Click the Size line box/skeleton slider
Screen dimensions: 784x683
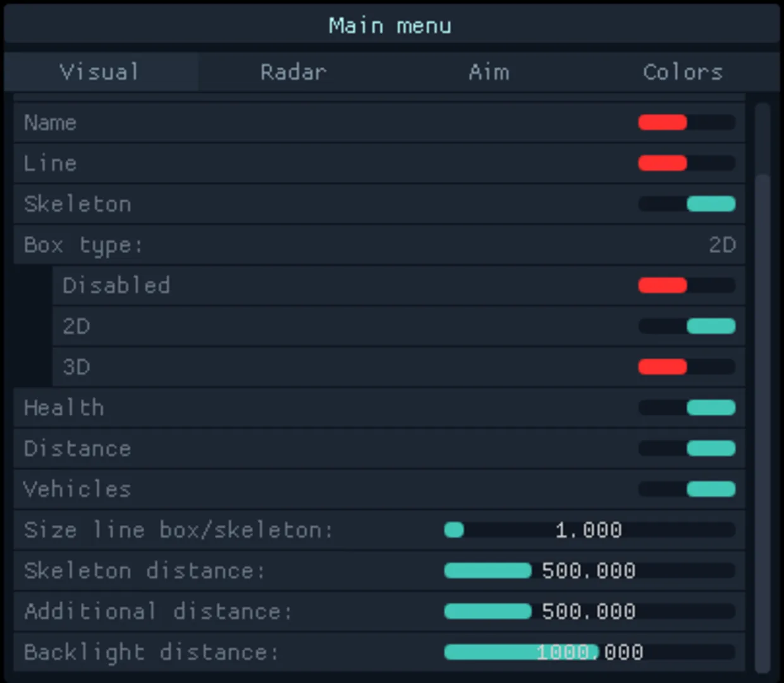pos(589,530)
